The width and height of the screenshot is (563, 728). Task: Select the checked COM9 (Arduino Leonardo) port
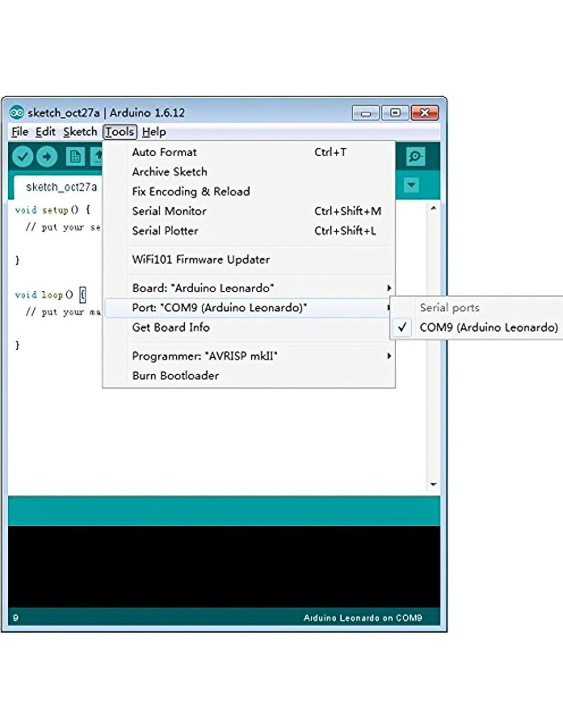pyautogui.click(x=488, y=328)
